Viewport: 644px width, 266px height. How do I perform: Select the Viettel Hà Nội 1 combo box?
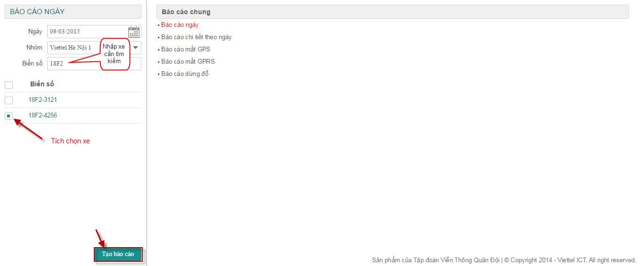94,48
